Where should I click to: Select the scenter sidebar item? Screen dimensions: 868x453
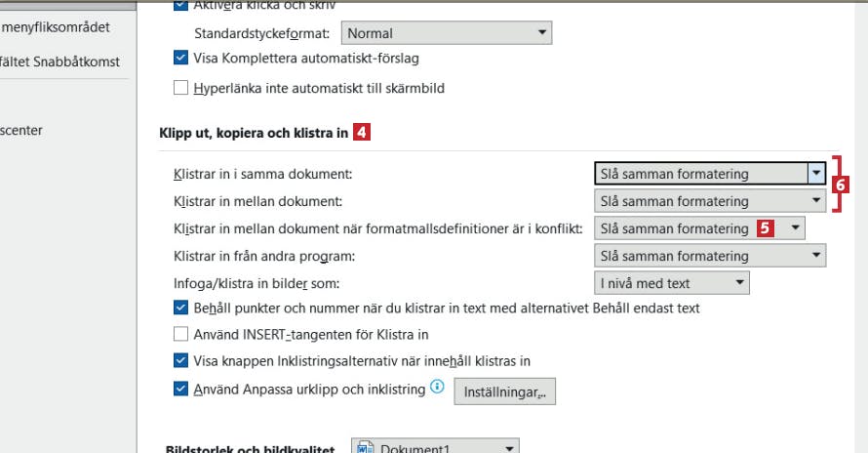(21, 130)
